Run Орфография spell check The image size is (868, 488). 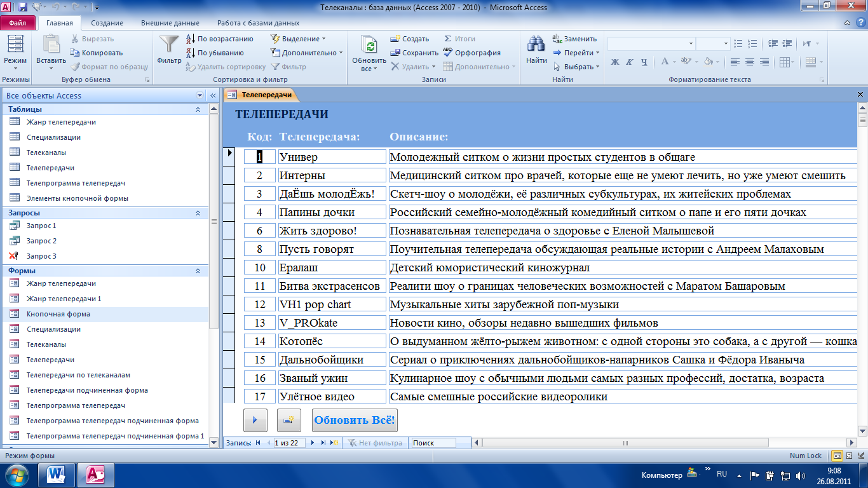[471, 53]
